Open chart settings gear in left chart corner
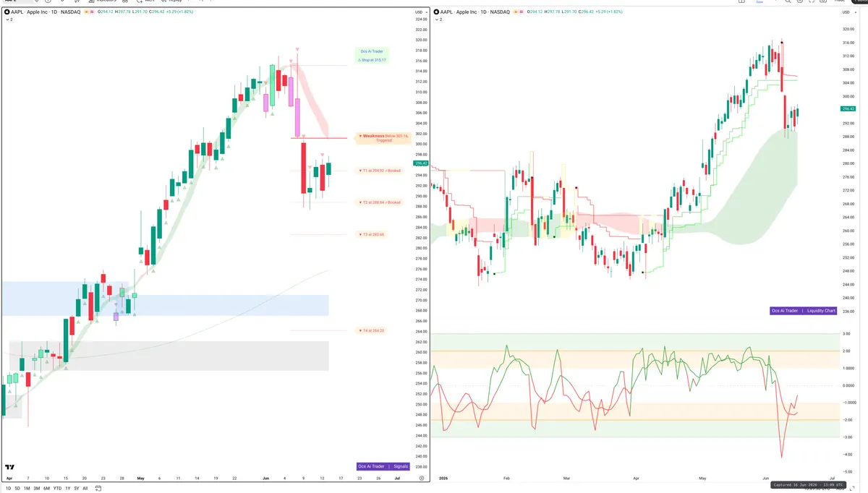This screenshot has width=868, height=493. (x=420, y=479)
